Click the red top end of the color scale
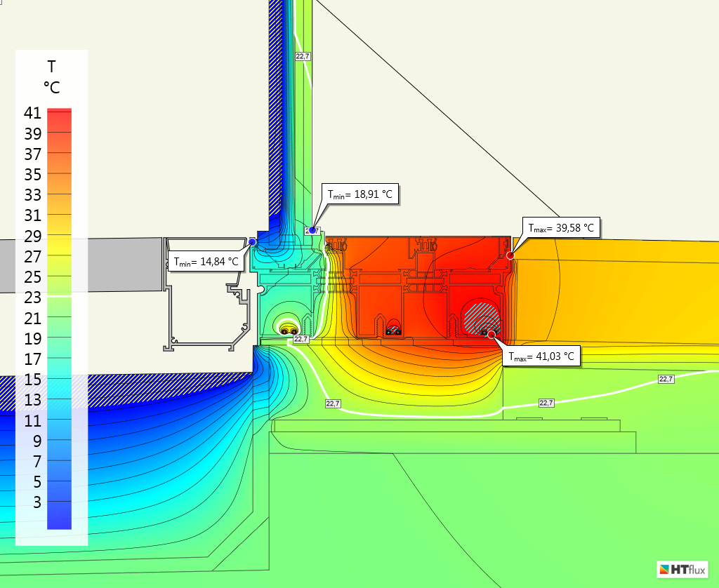719x588 pixels. click(59, 112)
